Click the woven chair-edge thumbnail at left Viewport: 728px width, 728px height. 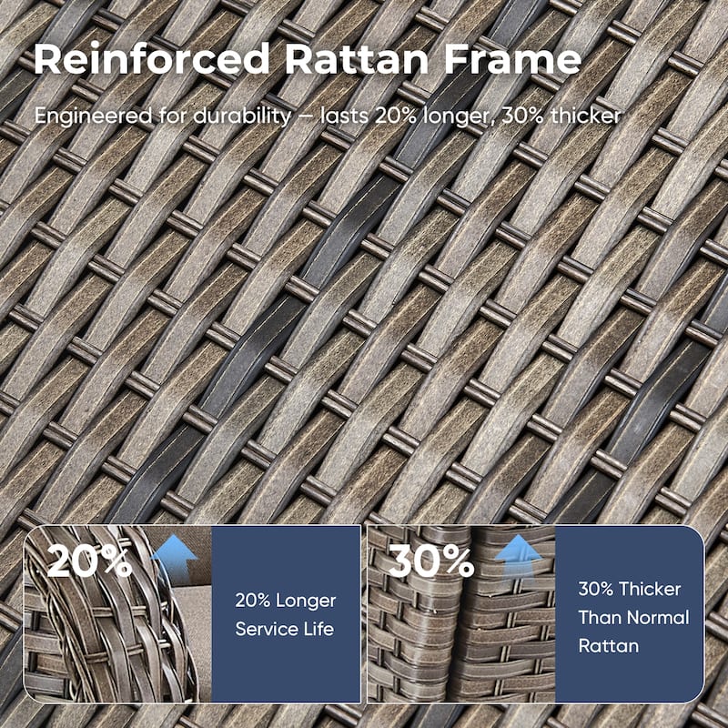pos(118,613)
